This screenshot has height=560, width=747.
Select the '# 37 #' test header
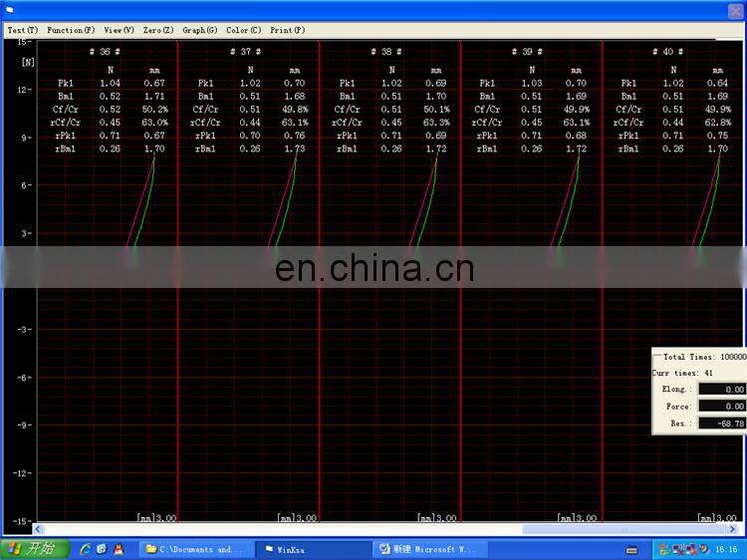(x=245, y=52)
